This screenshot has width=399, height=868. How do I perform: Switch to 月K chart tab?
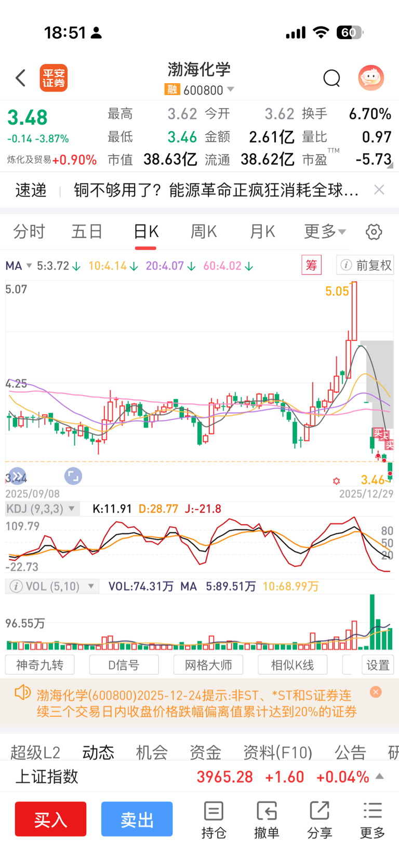click(x=262, y=231)
